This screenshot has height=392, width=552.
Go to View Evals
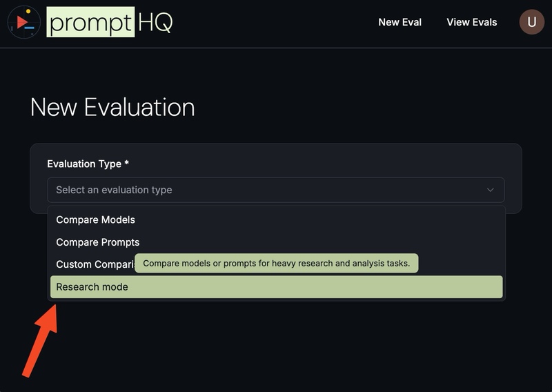point(471,22)
